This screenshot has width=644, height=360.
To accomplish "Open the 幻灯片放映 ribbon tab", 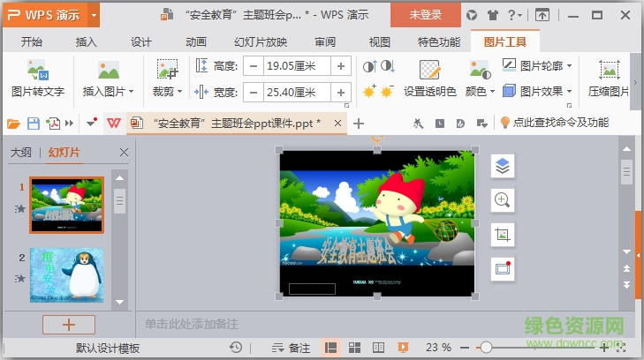I will pyautogui.click(x=261, y=41).
